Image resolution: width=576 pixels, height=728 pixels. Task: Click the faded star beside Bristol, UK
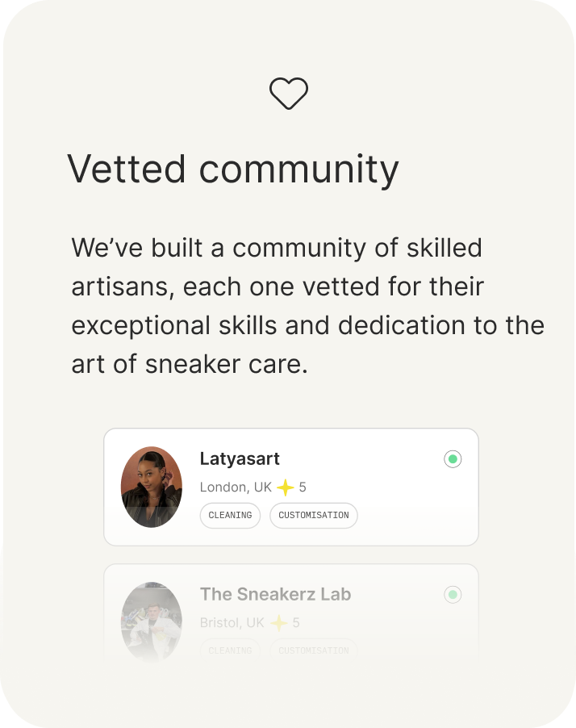[278, 623]
